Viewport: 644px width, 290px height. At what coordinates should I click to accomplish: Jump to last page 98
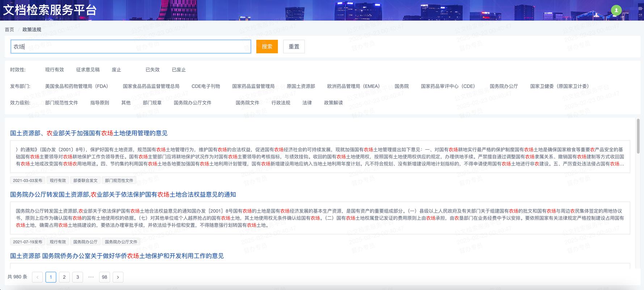[105, 277]
